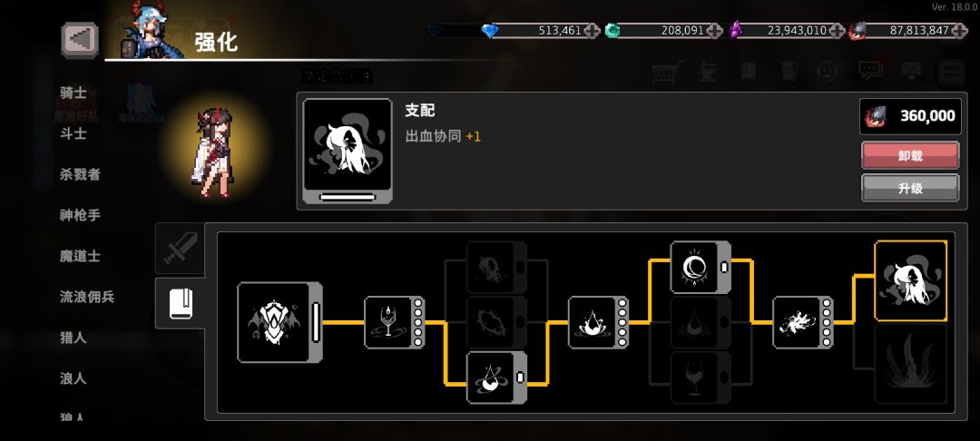The image size is (980, 441).
Task: Select the wine glass with droplet skill node
Action: [395, 322]
